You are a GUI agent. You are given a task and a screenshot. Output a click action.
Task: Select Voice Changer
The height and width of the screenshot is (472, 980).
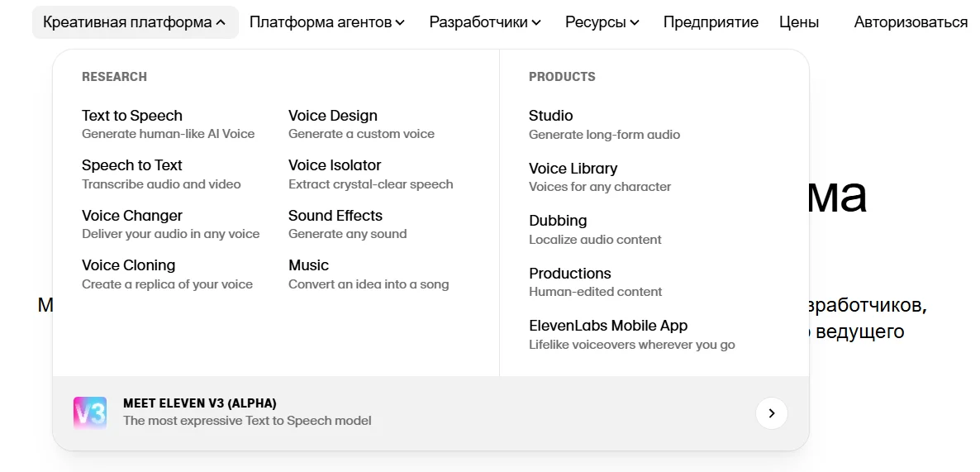point(132,216)
